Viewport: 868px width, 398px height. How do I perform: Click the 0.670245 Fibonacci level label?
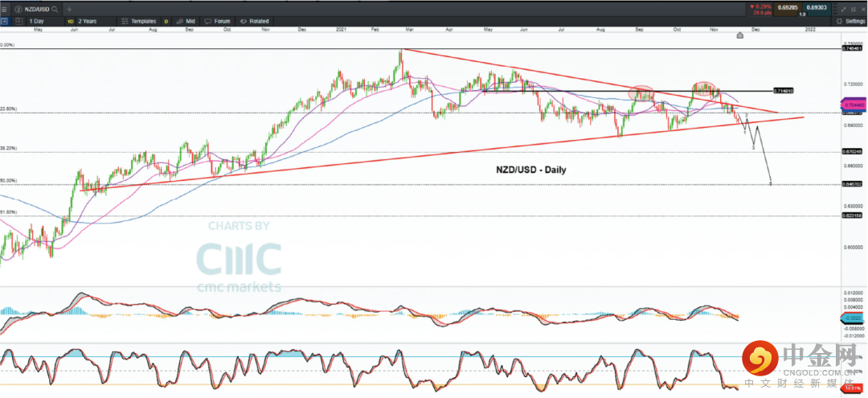pyautogui.click(x=854, y=152)
